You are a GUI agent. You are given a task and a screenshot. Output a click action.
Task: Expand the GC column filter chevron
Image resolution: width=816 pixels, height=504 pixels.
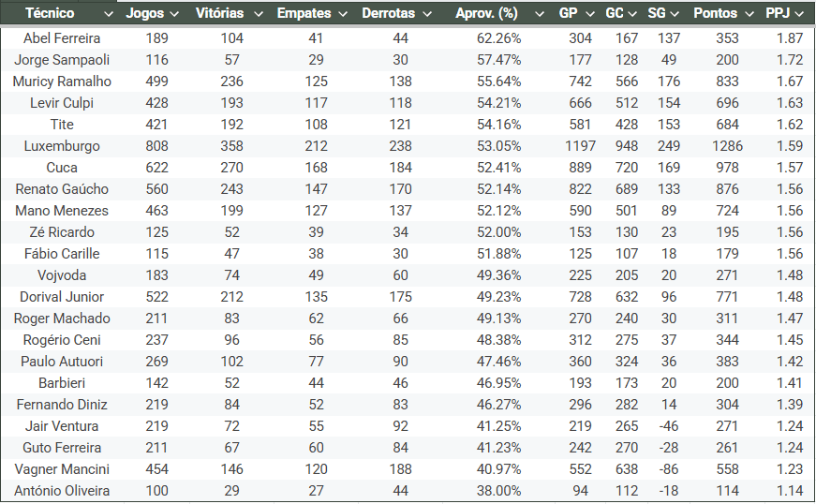coord(635,14)
